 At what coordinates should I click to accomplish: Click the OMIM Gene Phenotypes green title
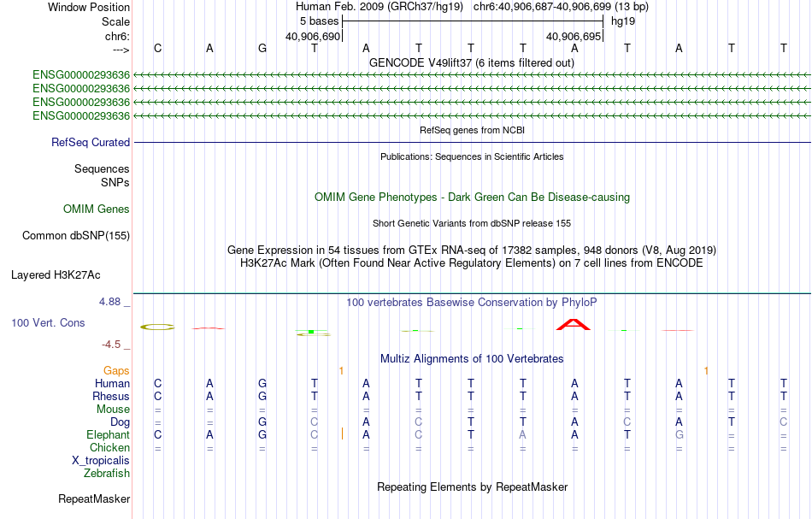(x=473, y=198)
